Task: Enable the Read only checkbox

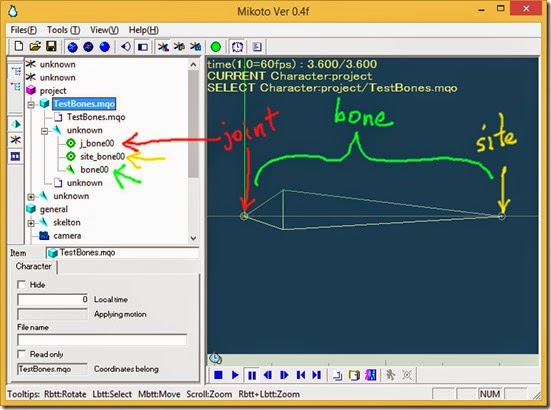Action: tap(21, 354)
